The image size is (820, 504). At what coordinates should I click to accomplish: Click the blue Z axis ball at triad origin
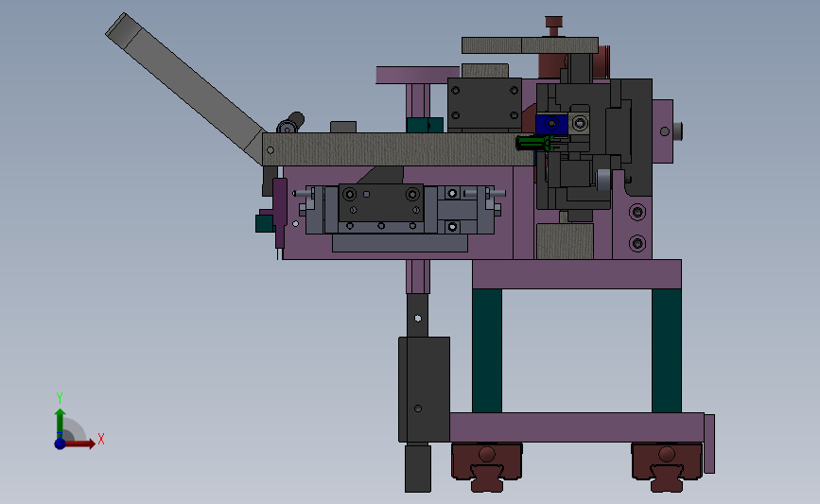point(60,443)
